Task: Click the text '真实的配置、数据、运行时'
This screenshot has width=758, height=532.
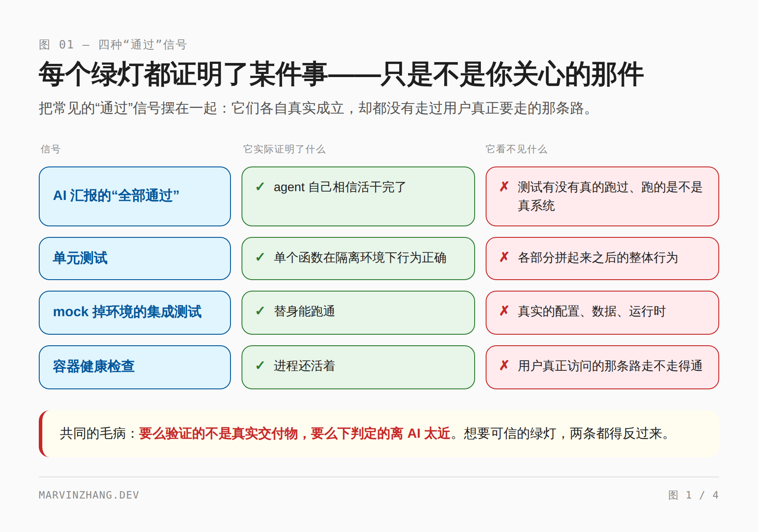Action: coord(591,311)
